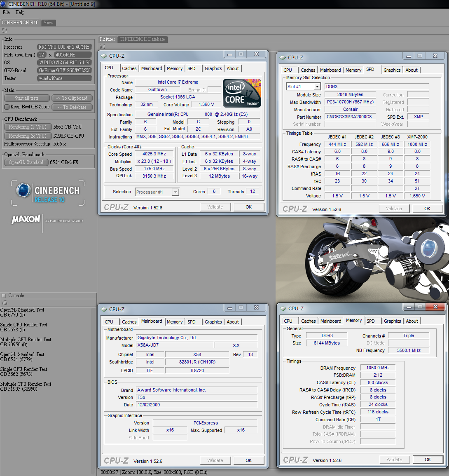Click the CINEBENCH Release 10 logo

[48, 193]
